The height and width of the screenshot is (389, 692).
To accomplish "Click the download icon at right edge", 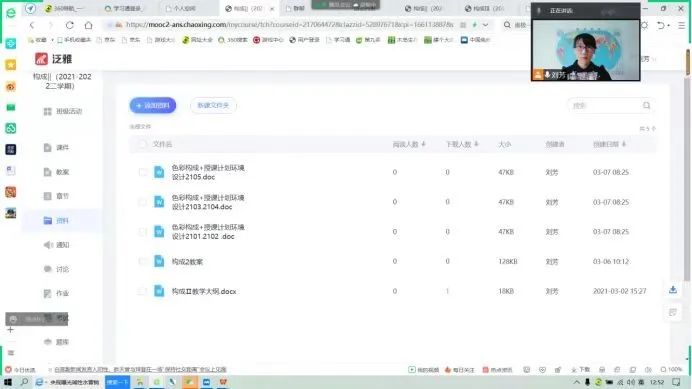I will tap(673, 290).
